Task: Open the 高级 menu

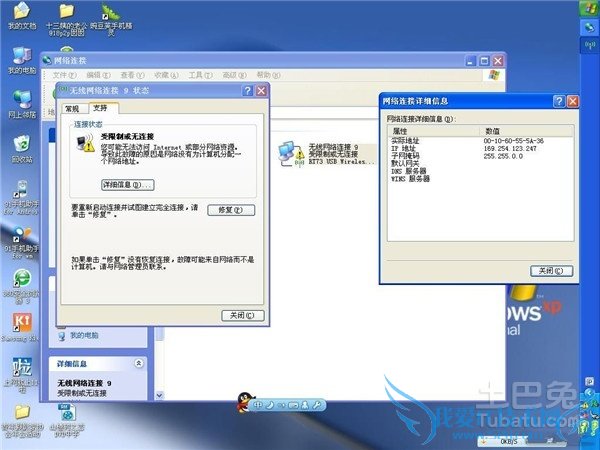Action: click(x=235, y=75)
